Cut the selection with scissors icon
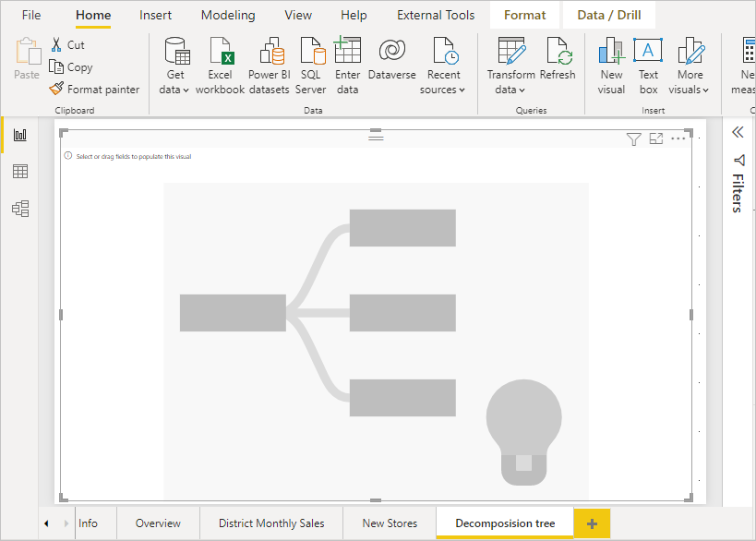The image size is (756, 541). [x=56, y=45]
